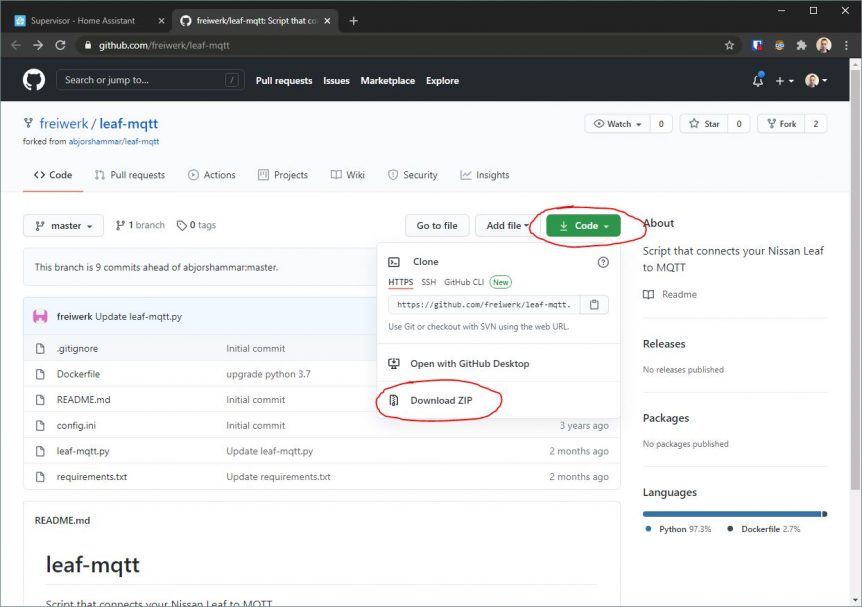Expand the Watch dropdown arrow
This screenshot has width=862, height=607.
641,123
